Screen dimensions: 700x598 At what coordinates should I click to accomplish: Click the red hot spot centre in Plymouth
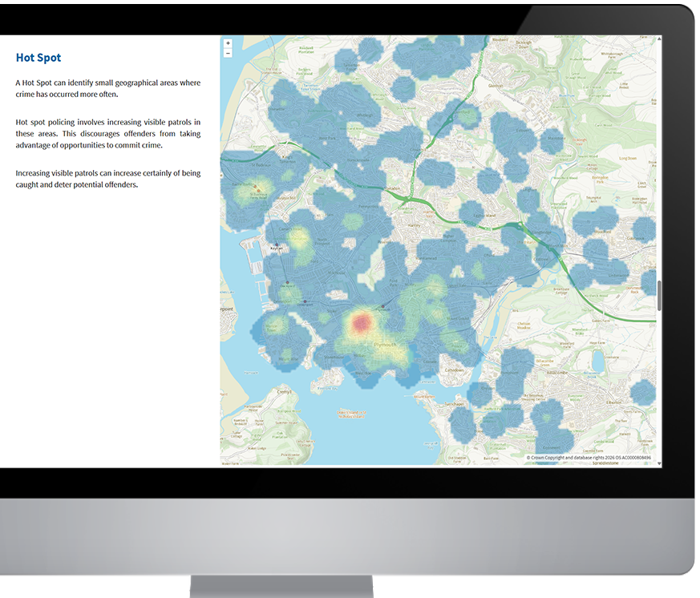coord(361,322)
